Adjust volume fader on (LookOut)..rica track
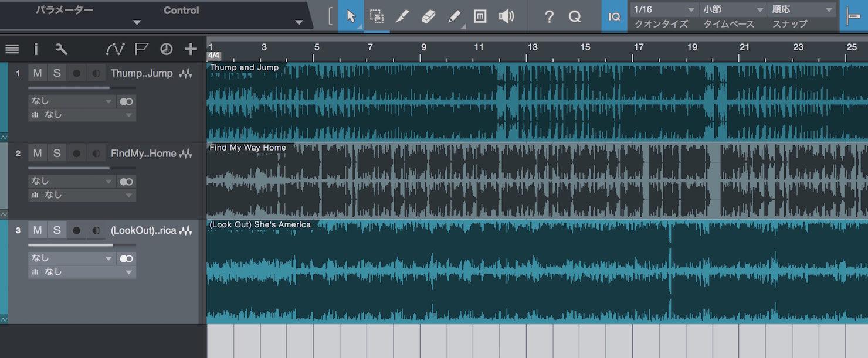This screenshot has width=868, height=358. 82,245
